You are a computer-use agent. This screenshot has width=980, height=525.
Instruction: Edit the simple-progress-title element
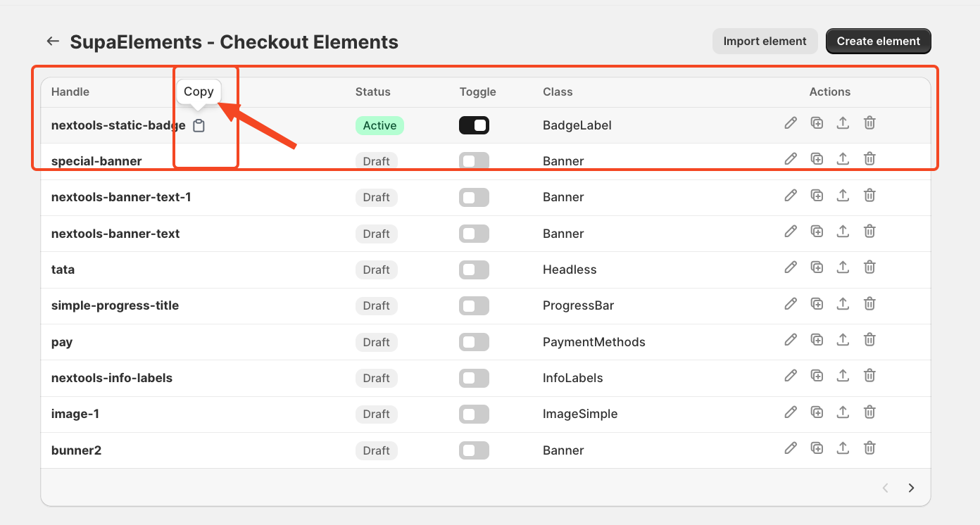pos(791,303)
